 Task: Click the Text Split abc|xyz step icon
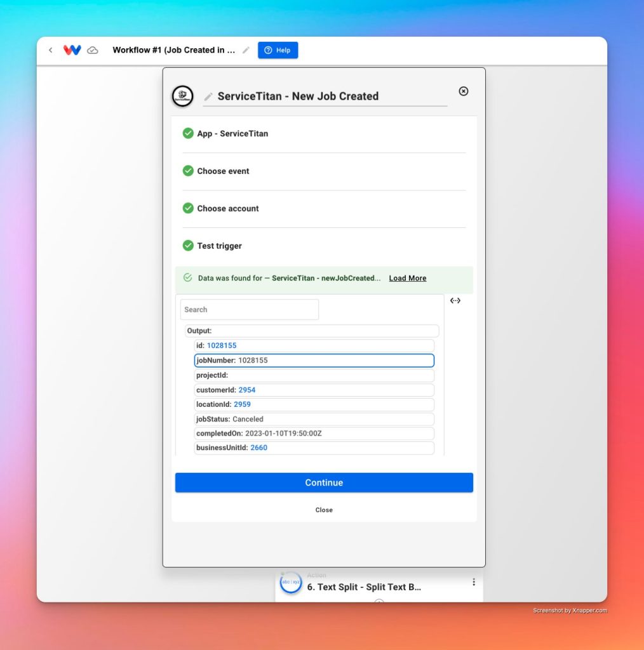click(291, 582)
